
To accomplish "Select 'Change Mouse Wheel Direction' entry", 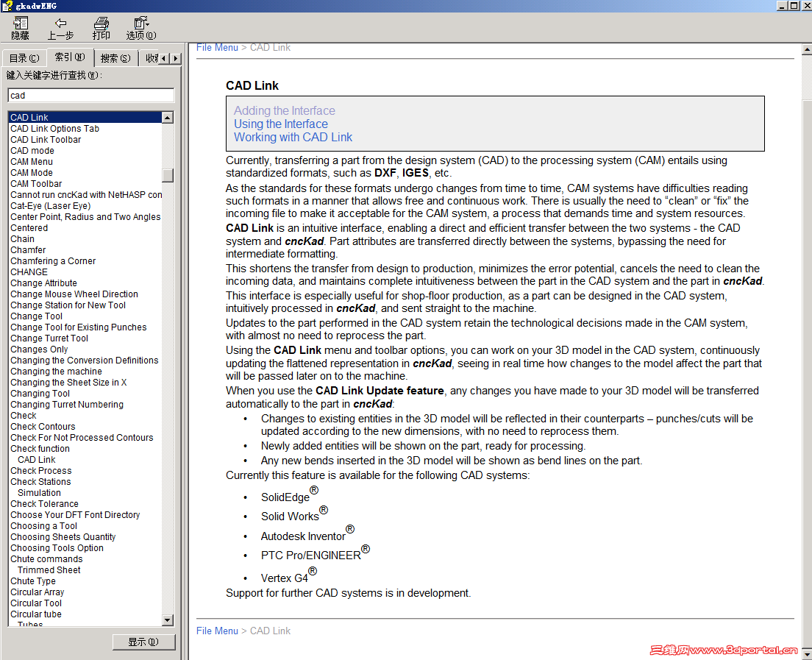I will [x=74, y=294].
